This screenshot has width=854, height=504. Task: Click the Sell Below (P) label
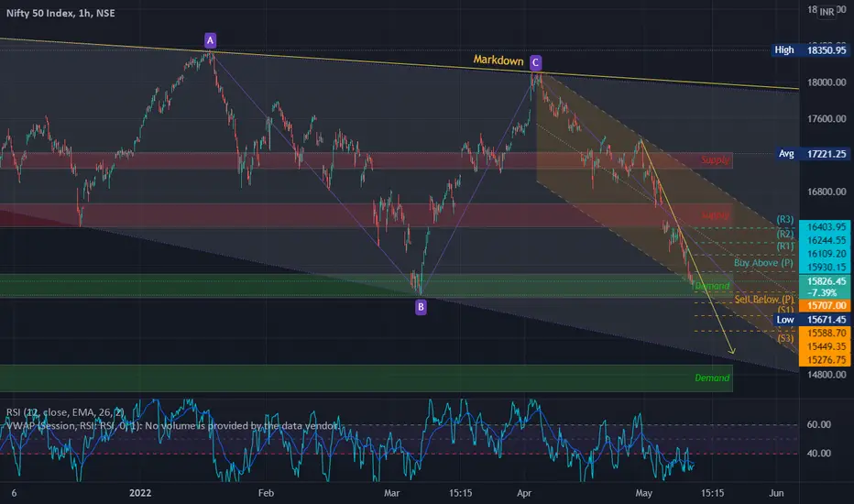764,300
